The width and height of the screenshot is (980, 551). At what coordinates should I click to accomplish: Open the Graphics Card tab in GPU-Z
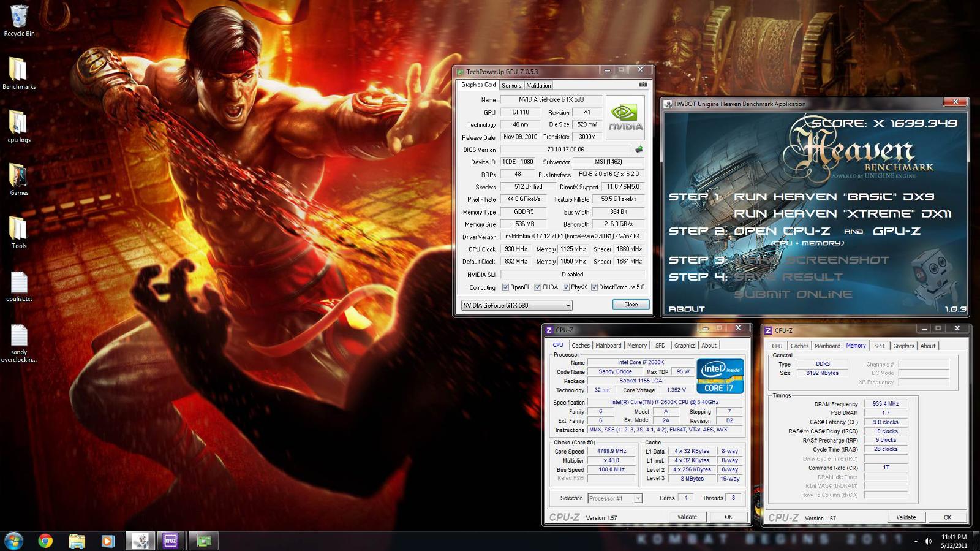(x=478, y=85)
